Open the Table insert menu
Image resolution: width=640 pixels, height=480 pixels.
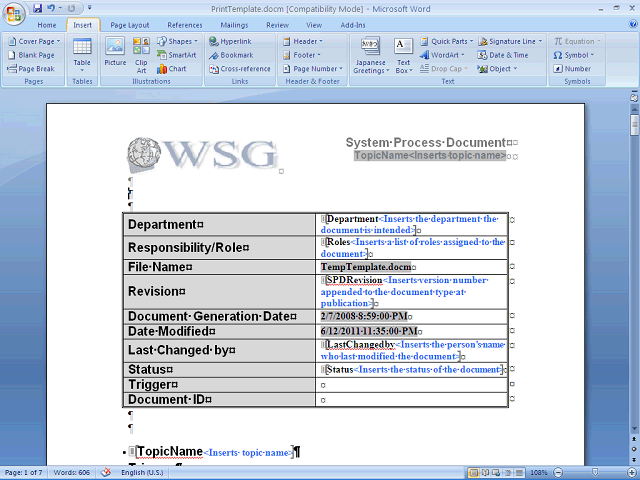click(82, 55)
